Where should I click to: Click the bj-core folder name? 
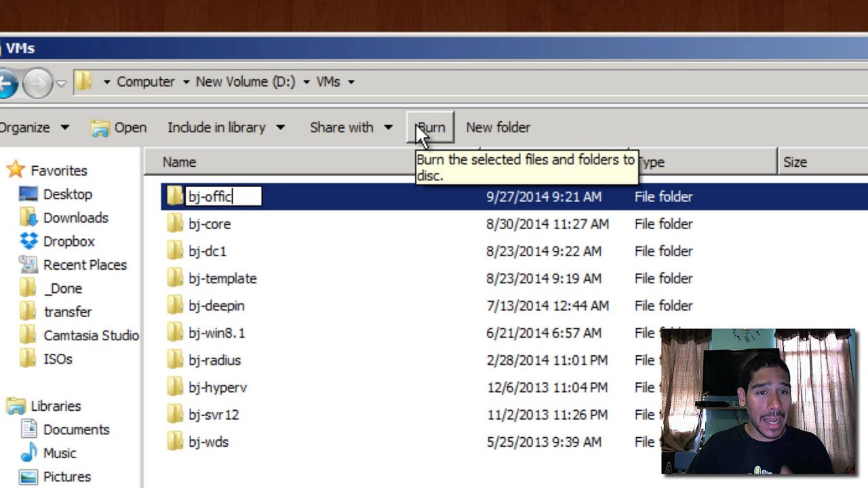210,224
